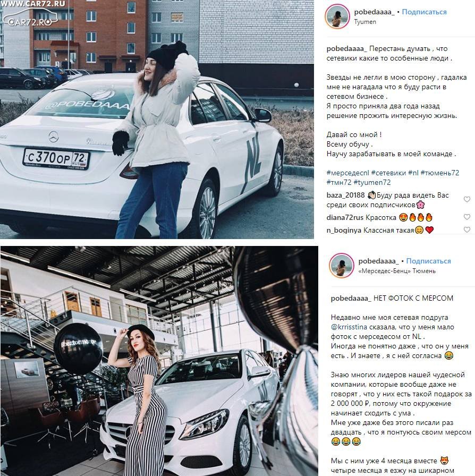
Task: Follow pobedaaaa_ via top Подписаться link
Action: [425, 12]
